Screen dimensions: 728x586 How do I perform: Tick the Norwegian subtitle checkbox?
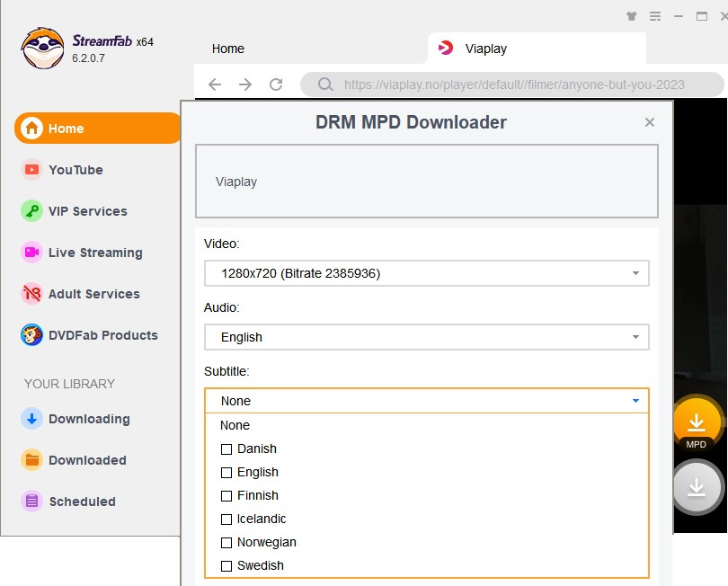click(226, 542)
